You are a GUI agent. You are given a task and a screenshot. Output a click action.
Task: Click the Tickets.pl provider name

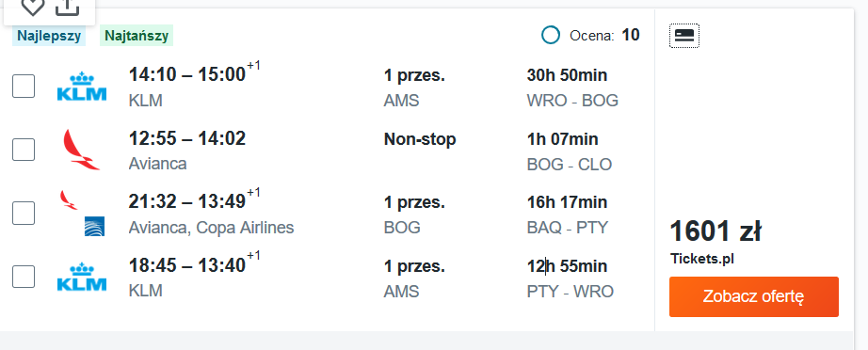click(x=702, y=258)
